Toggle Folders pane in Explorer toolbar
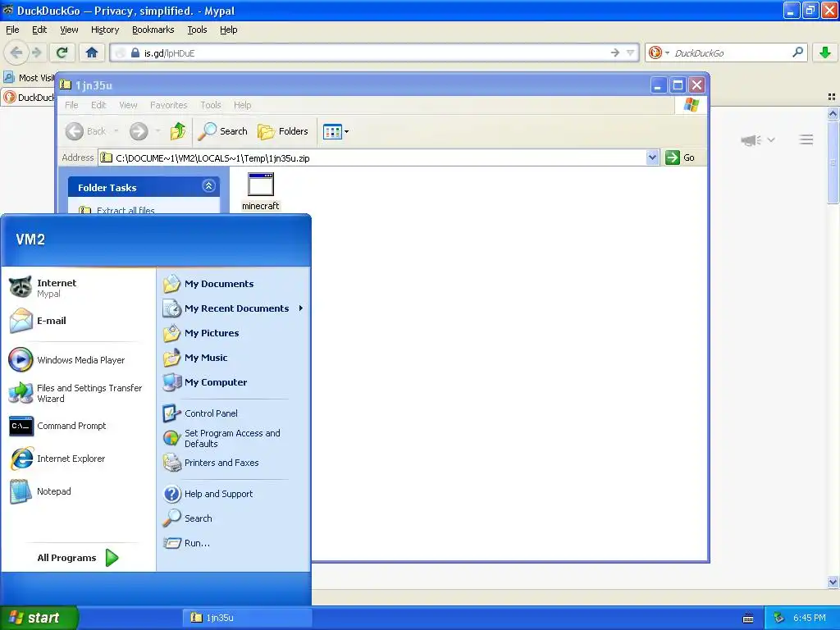This screenshot has height=630, width=840. click(x=283, y=131)
